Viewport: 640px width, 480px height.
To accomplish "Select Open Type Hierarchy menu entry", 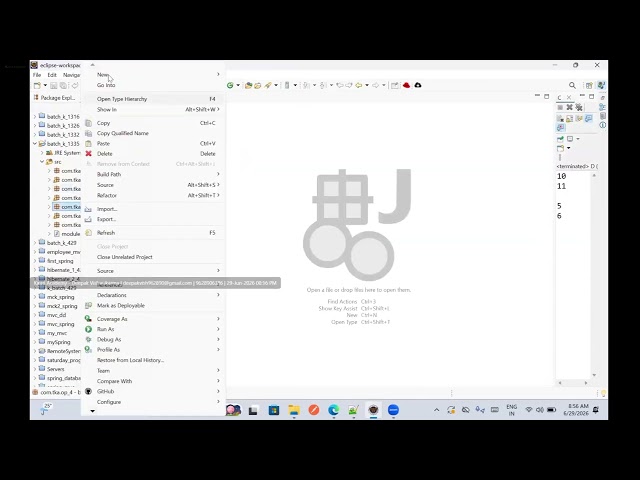I will click(154, 99).
